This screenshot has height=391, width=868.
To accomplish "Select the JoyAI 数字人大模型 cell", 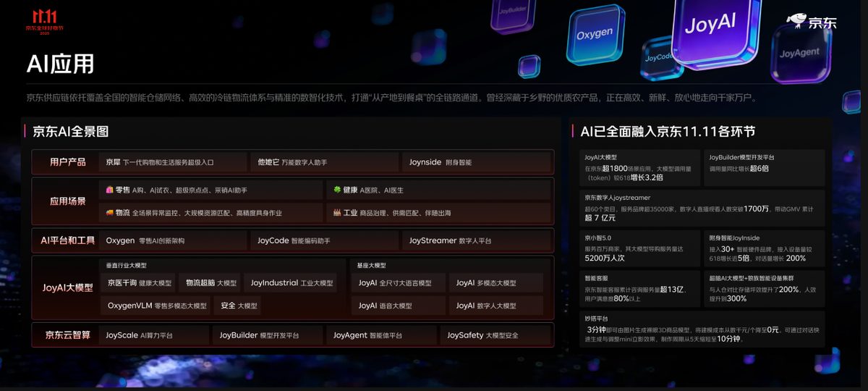I will pyautogui.click(x=495, y=306).
